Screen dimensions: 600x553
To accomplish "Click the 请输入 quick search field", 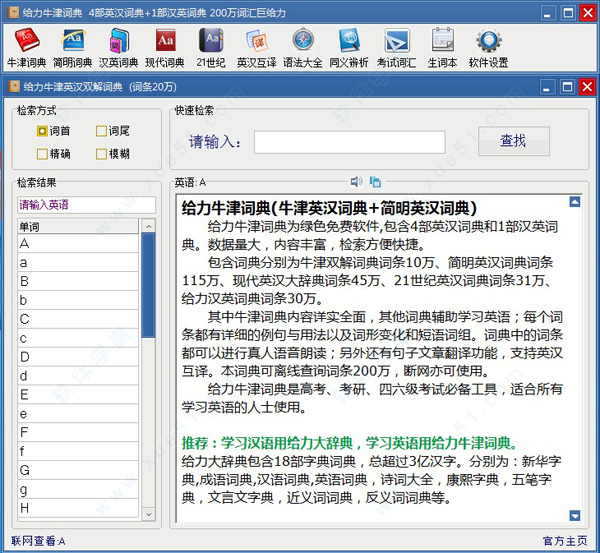I will tap(349, 142).
